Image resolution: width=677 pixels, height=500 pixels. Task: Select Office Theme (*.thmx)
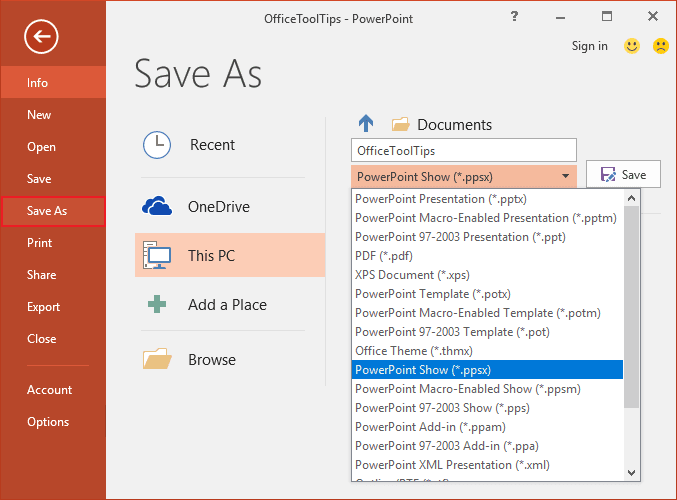coord(487,351)
